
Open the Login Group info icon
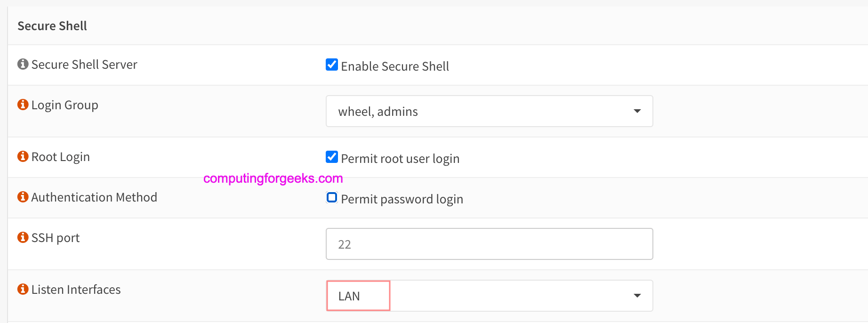pos(22,105)
